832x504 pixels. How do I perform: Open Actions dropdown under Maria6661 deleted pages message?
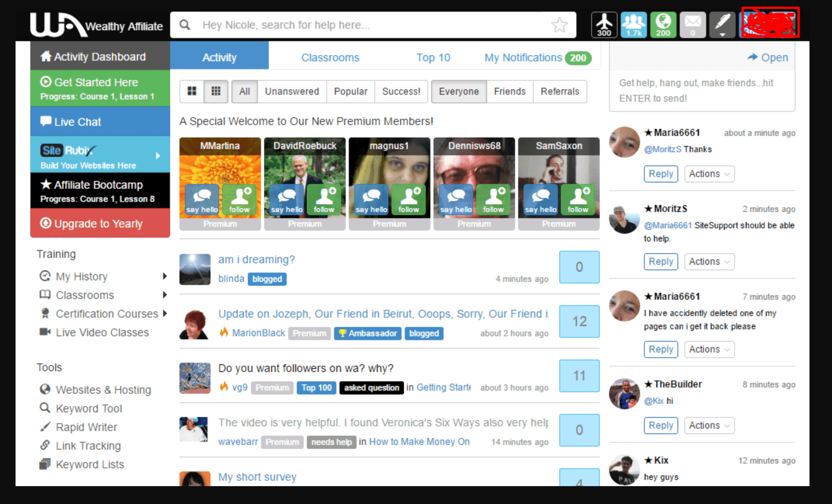(x=709, y=349)
